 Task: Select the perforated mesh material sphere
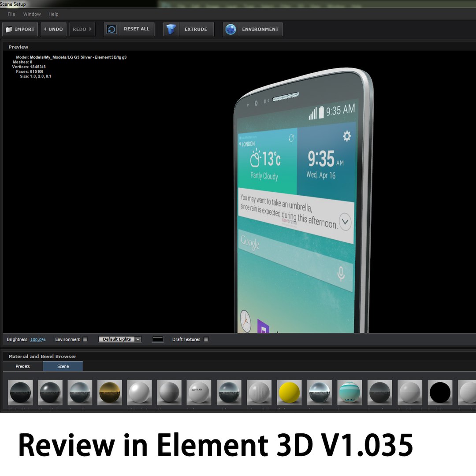click(259, 392)
